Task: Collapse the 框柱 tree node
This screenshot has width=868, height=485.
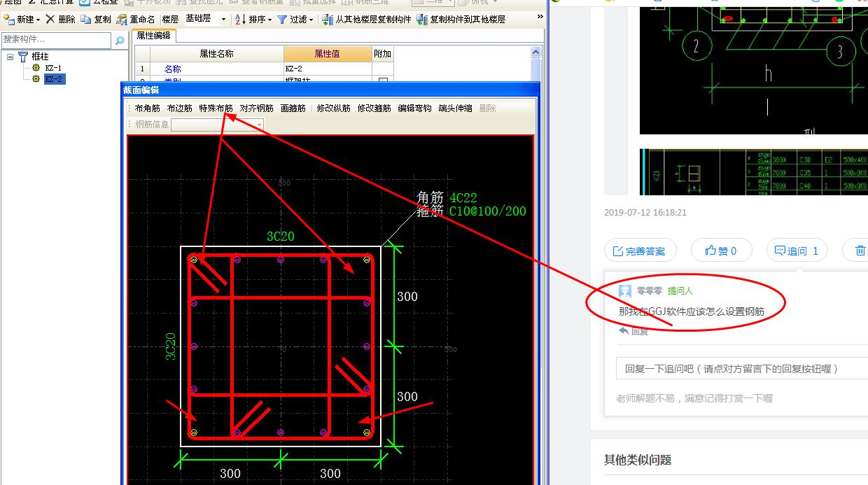Action: click(10, 57)
